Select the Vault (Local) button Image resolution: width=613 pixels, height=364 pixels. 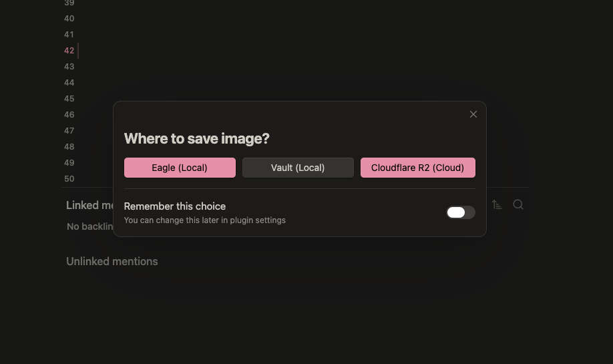click(x=298, y=168)
